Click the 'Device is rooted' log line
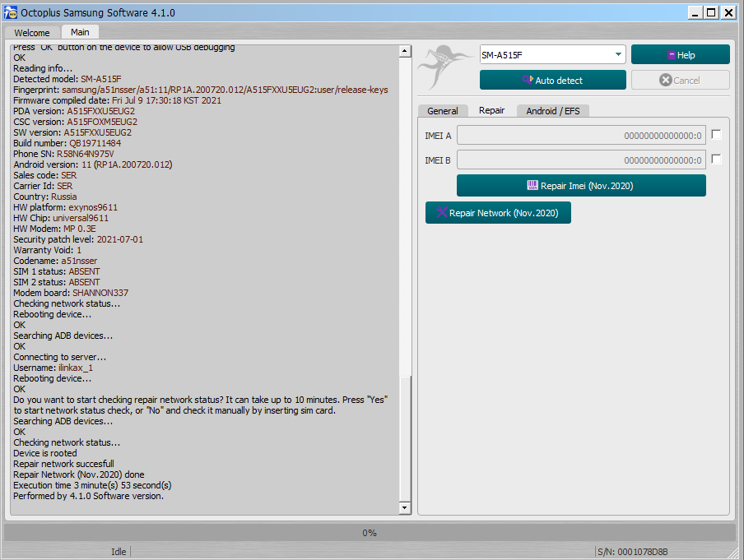Screen dimensions: 744x560 (x=45, y=453)
